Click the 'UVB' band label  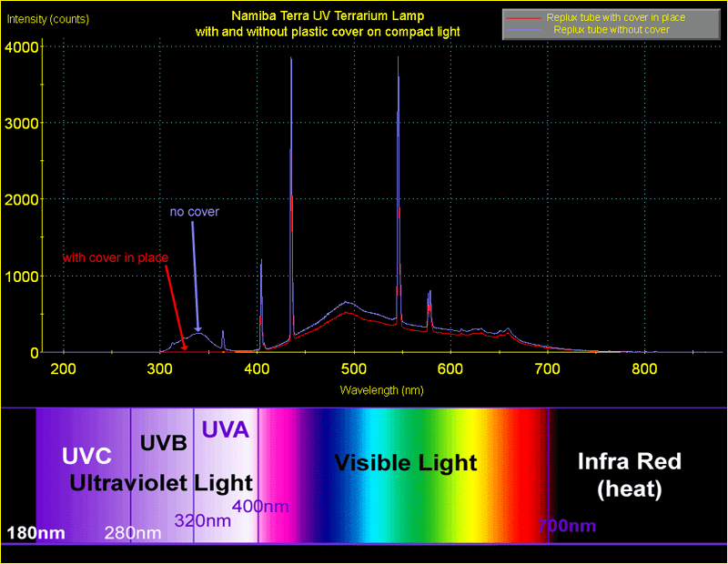(x=164, y=443)
